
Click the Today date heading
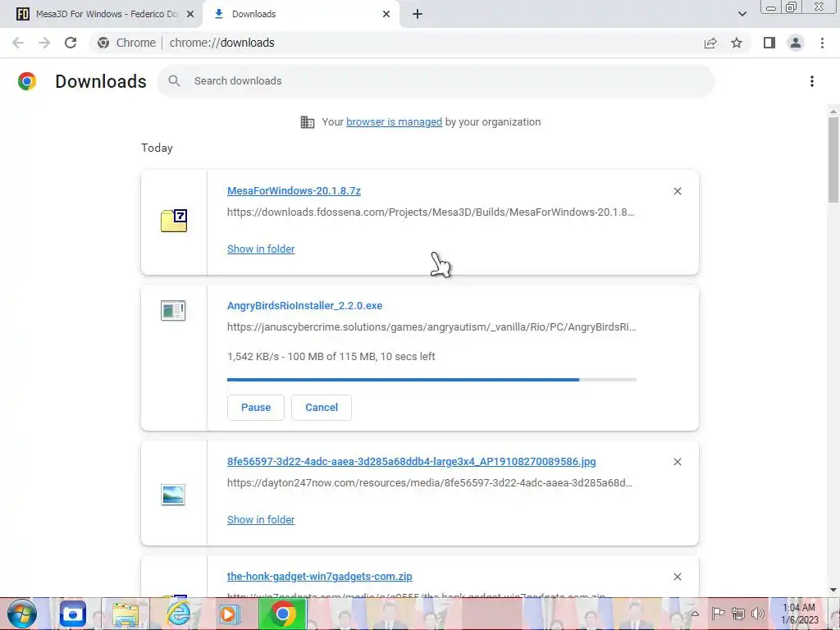[157, 148]
